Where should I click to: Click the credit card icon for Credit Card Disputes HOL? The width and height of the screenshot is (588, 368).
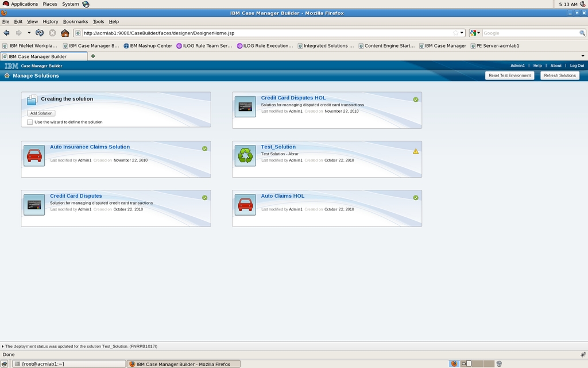245,106
